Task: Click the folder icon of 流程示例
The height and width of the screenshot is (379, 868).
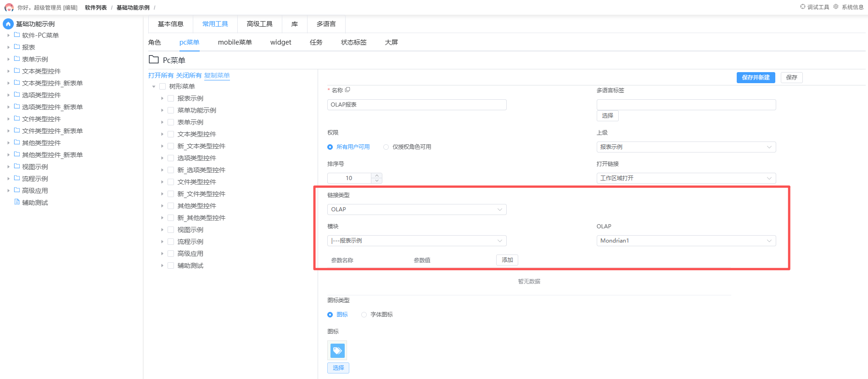Action: [x=17, y=178]
